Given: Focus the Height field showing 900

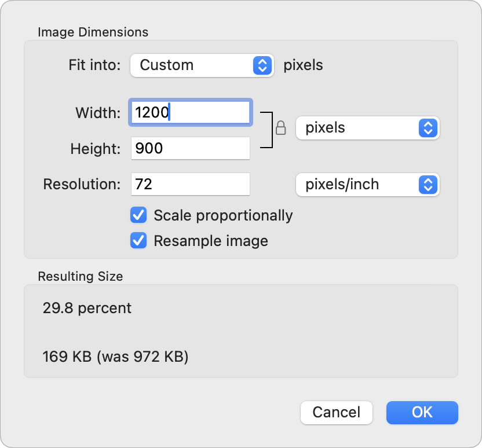Looking at the screenshot, I should 191,149.
